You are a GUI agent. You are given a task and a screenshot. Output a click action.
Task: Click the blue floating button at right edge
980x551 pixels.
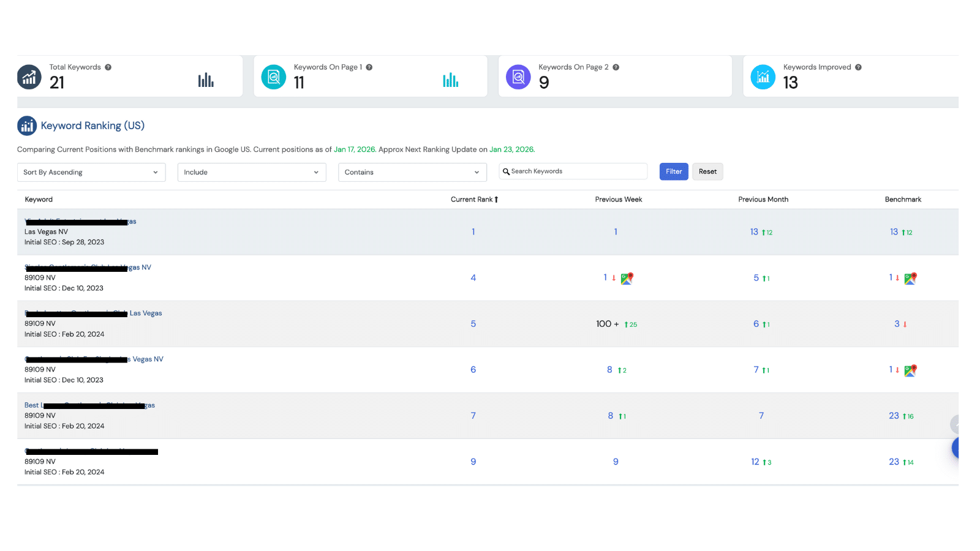(x=956, y=448)
